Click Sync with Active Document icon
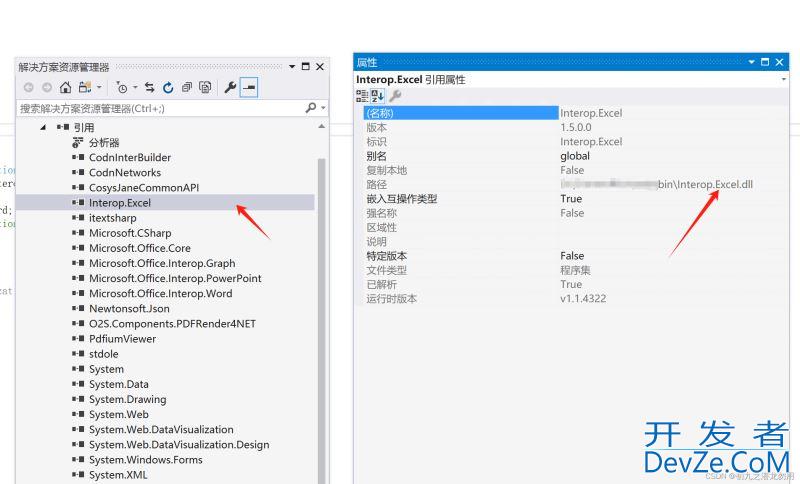 click(x=150, y=88)
